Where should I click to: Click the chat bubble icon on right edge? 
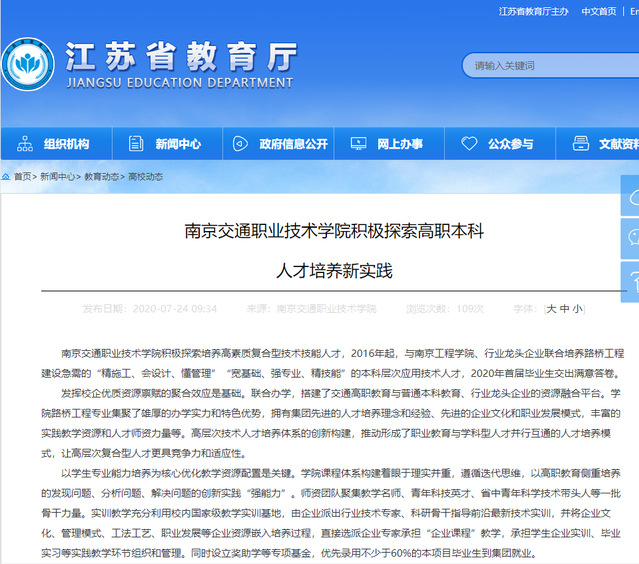631,236
